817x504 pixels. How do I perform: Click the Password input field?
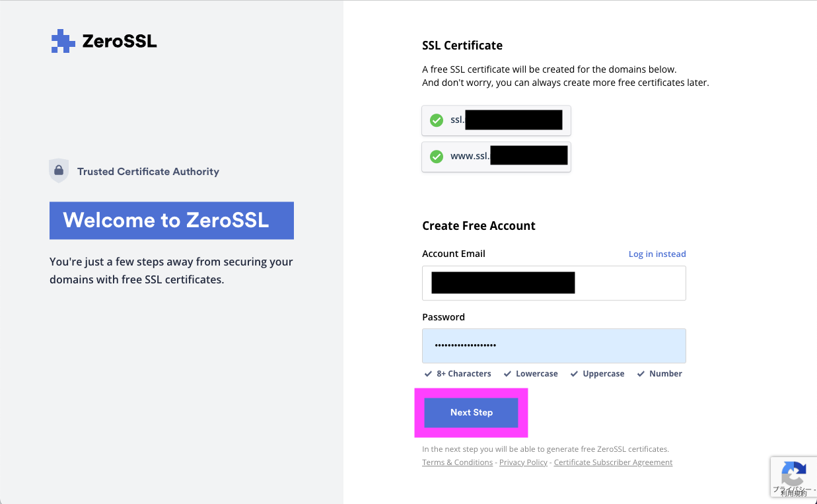[553, 345]
